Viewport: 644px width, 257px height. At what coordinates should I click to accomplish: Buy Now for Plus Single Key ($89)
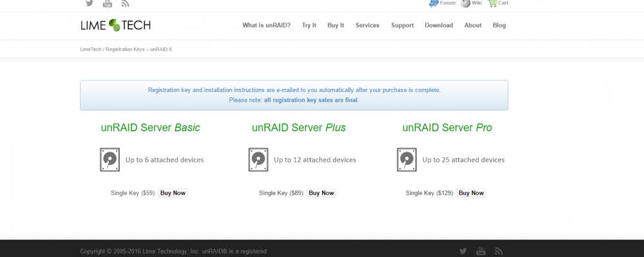click(x=321, y=193)
